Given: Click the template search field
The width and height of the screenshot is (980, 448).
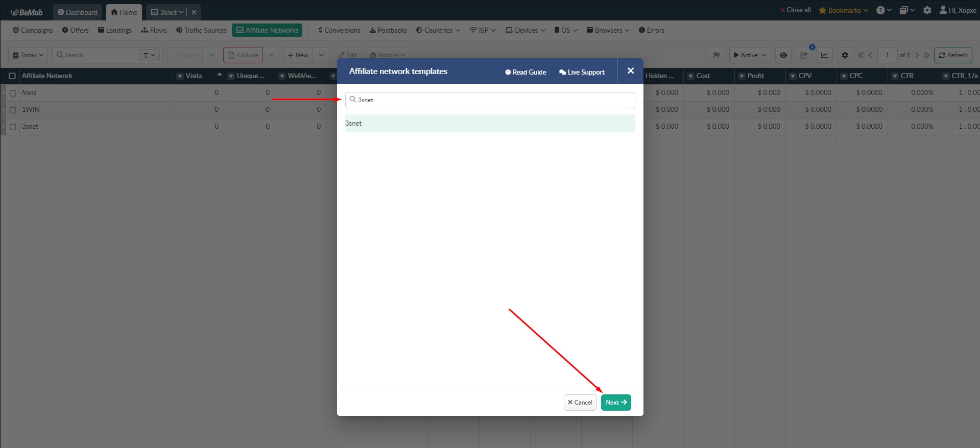Looking at the screenshot, I should point(490,100).
